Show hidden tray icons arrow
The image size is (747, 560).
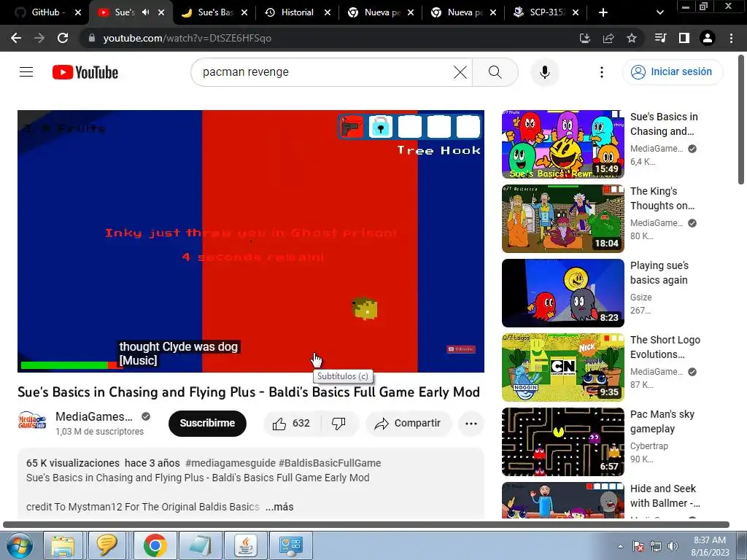[620, 546]
